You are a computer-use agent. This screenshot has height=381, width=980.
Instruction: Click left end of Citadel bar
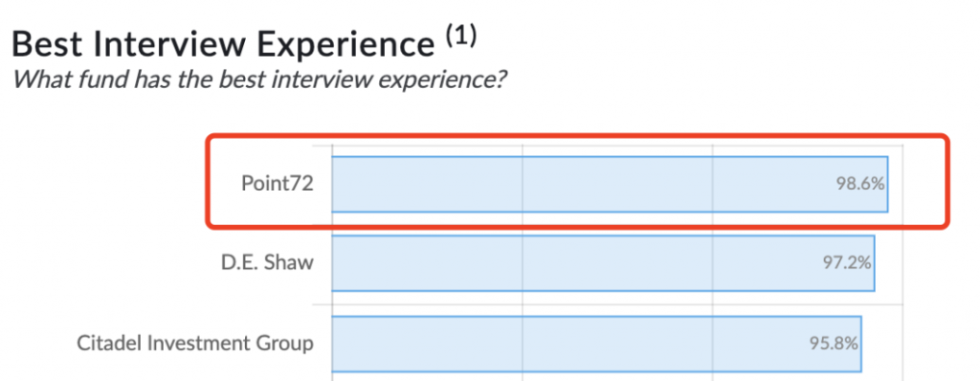click(341, 344)
